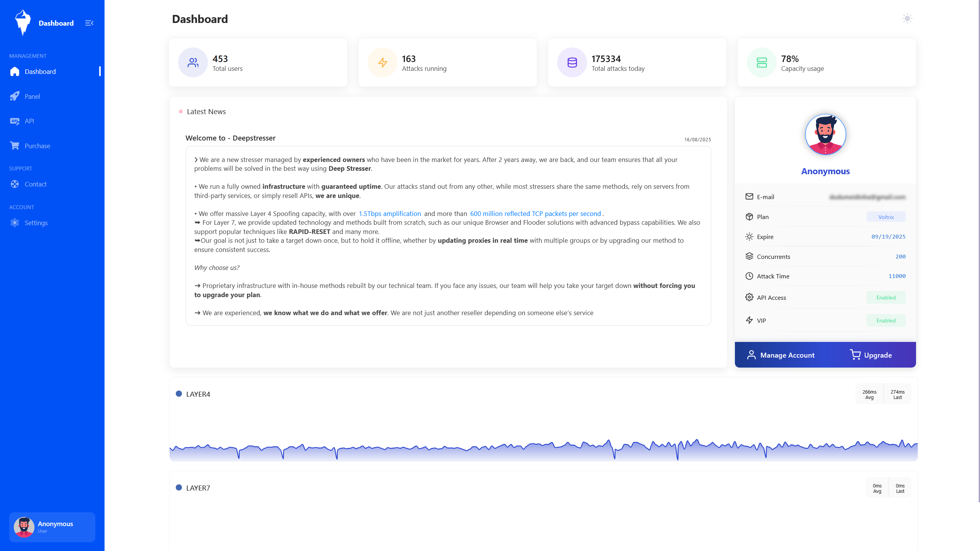980x551 pixels.
Task: Click the Dashboard home icon in sidebar
Action: (x=15, y=72)
